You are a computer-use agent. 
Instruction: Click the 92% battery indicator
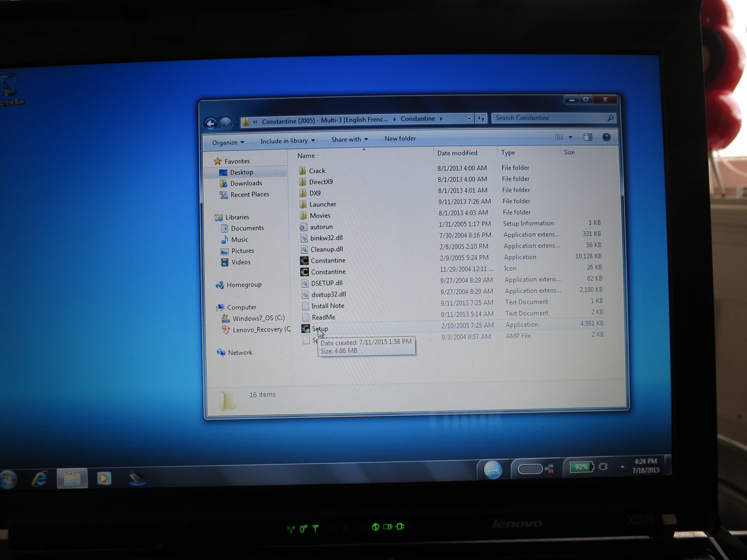(581, 467)
